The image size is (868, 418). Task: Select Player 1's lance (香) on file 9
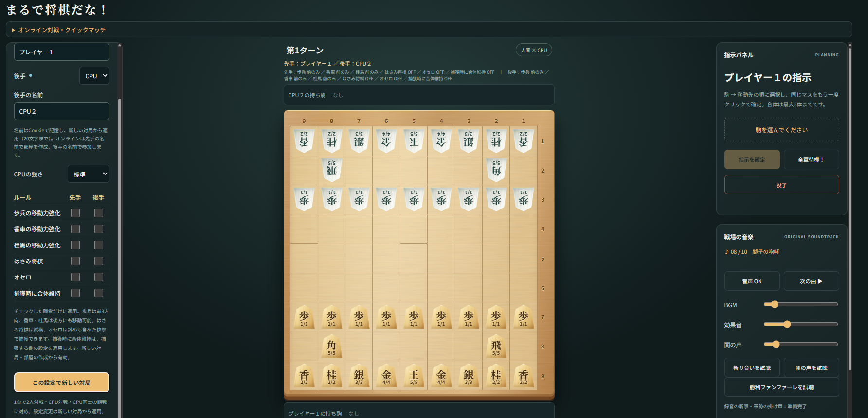pyautogui.click(x=304, y=376)
